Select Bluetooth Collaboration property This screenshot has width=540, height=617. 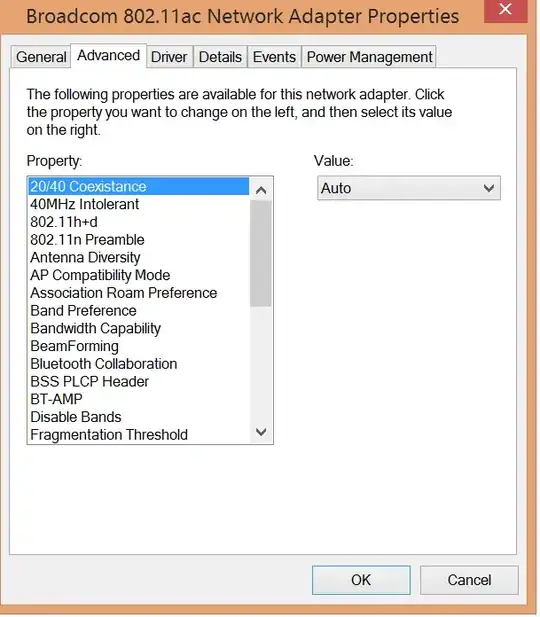tap(139, 364)
